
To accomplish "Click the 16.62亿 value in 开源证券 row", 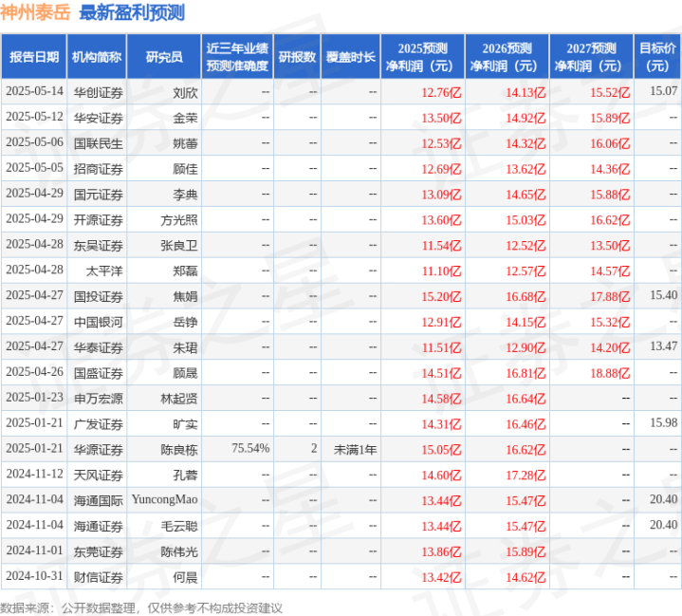I will coord(610,220).
